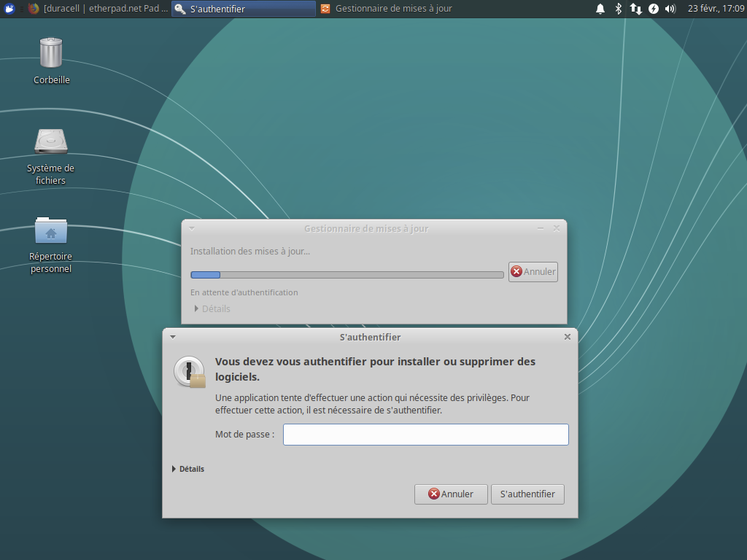Click the power manager tray icon
Screen dimensions: 747x560
(654, 9)
